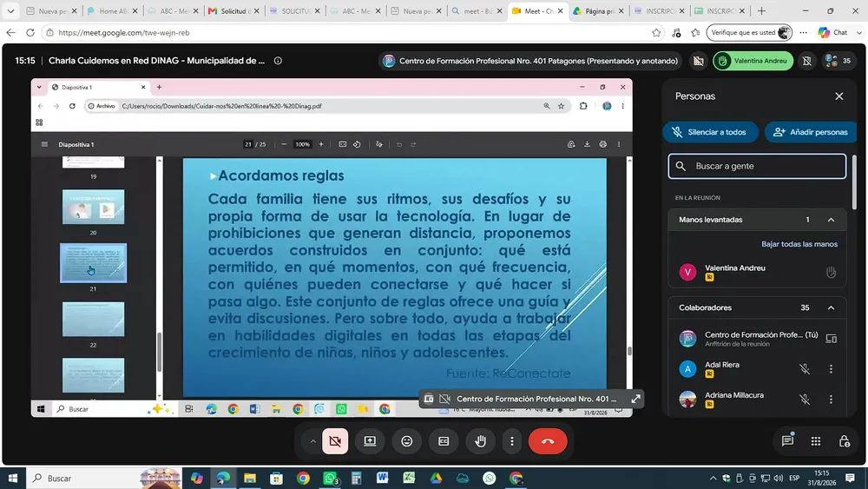Toggle PDF sidebar hamburger menu

44,144
